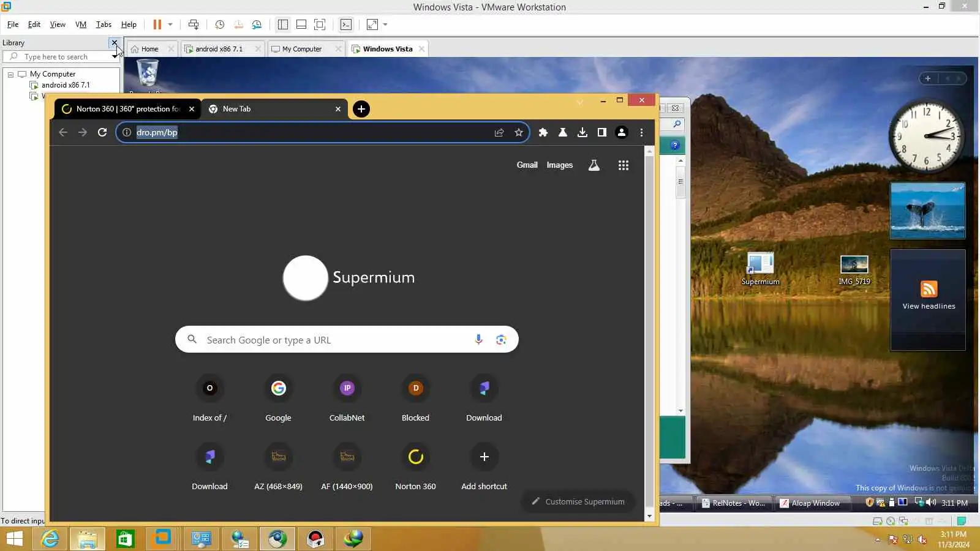Pause the virtual machine from VMware toolbar
The image size is (980, 551).
pos(157,24)
